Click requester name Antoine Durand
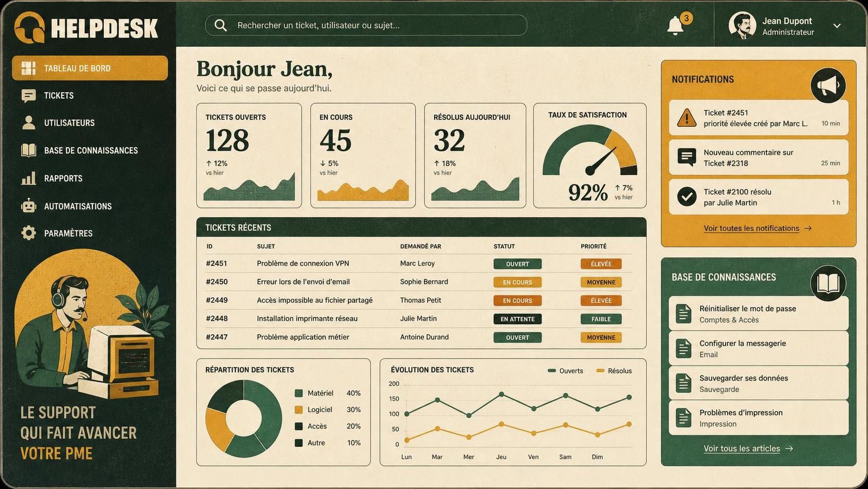The width and height of the screenshot is (868, 489). 424,337
